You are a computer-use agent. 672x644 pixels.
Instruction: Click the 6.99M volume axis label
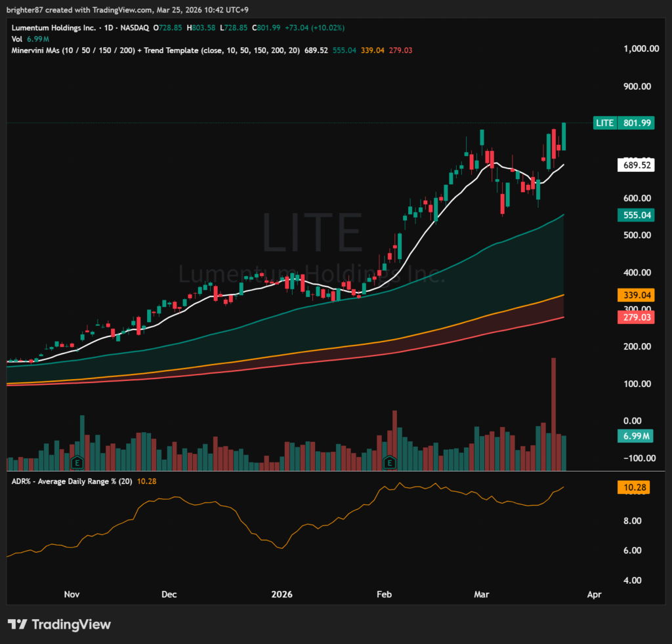pos(636,436)
